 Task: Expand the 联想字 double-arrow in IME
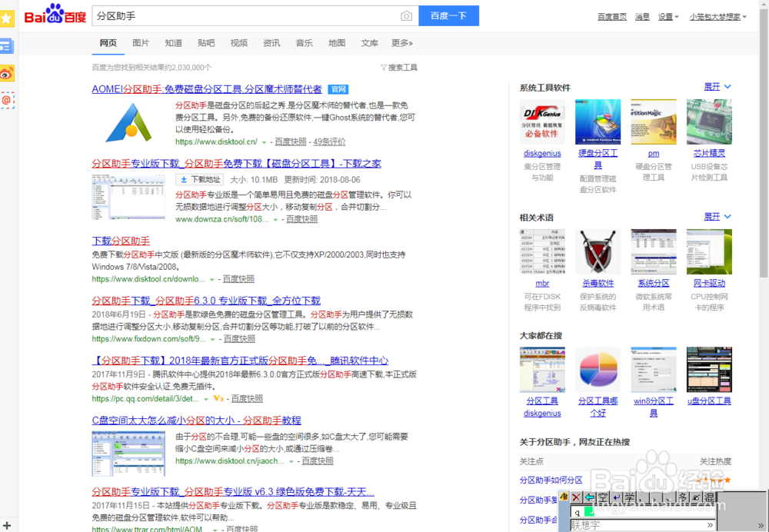click(x=710, y=525)
